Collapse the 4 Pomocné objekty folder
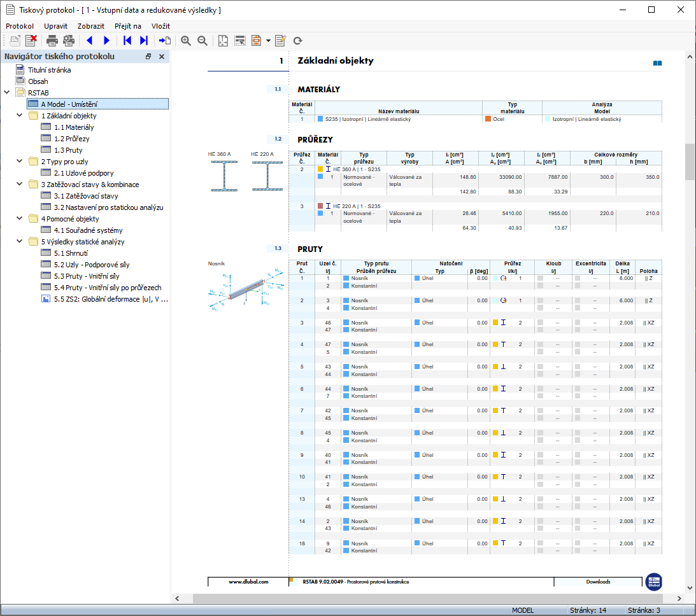This screenshot has width=696, height=616. 20,218
